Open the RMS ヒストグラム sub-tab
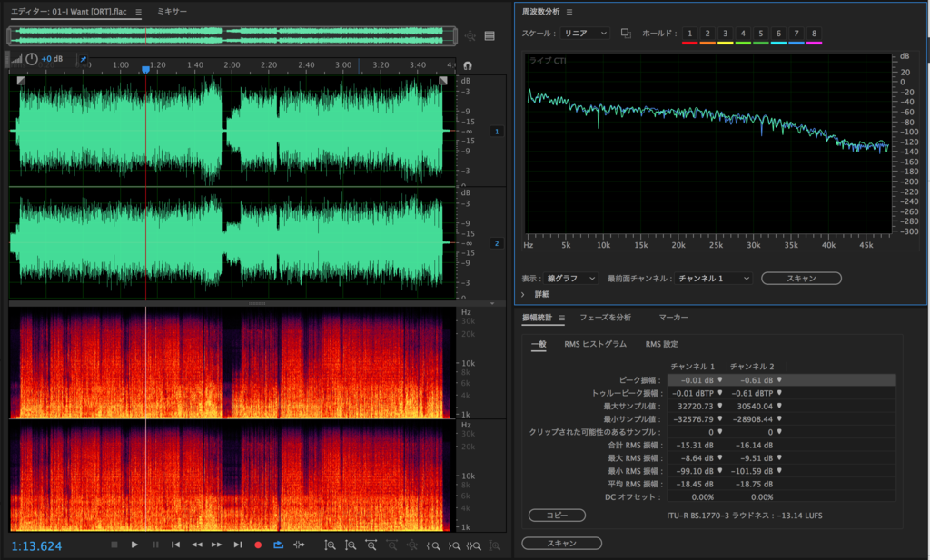The height and width of the screenshot is (560, 930). (x=595, y=344)
